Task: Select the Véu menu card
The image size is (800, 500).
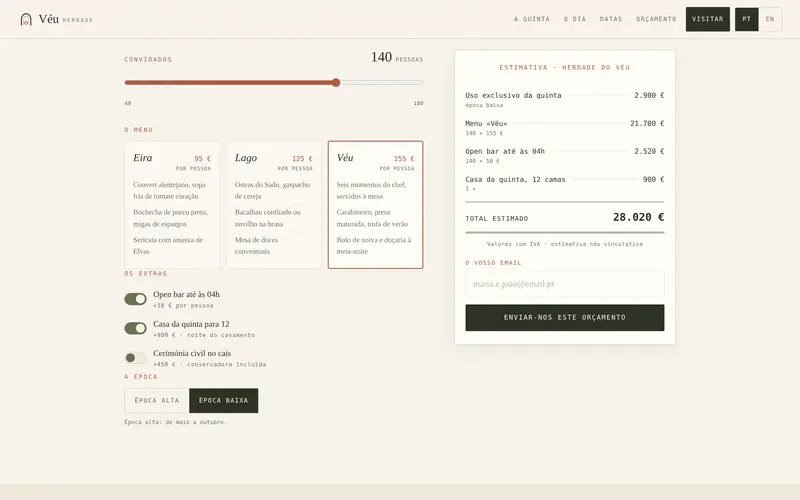Action: point(376,205)
